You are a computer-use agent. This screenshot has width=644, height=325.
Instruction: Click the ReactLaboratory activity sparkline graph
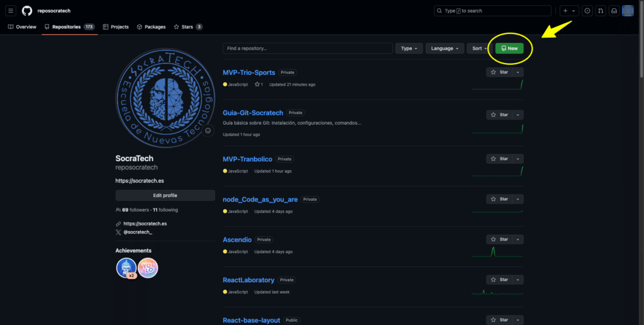pos(497,292)
